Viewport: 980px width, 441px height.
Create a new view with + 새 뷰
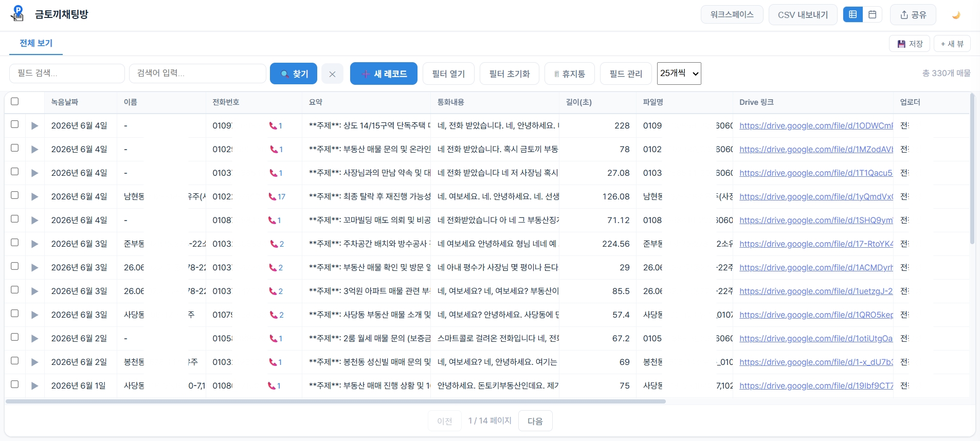tap(952, 44)
